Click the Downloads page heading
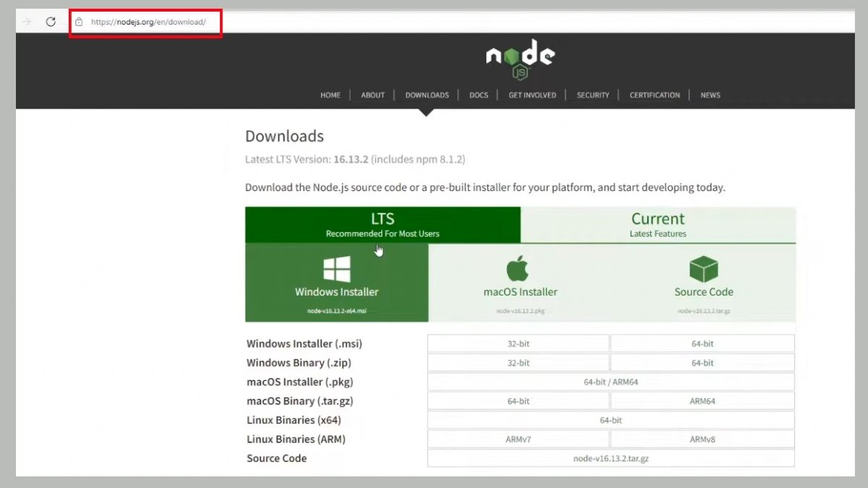This screenshot has height=488, width=868. coord(284,136)
